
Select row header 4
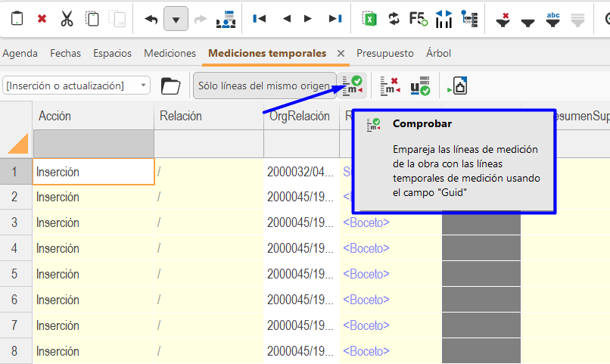(x=16, y=248)
